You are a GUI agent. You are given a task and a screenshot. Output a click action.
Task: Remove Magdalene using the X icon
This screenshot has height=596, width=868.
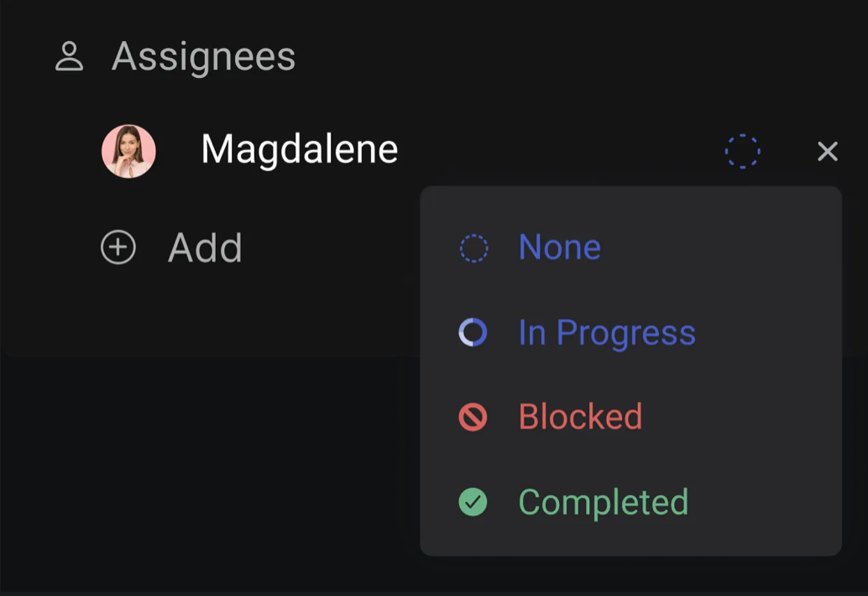[x=828, y=151]
